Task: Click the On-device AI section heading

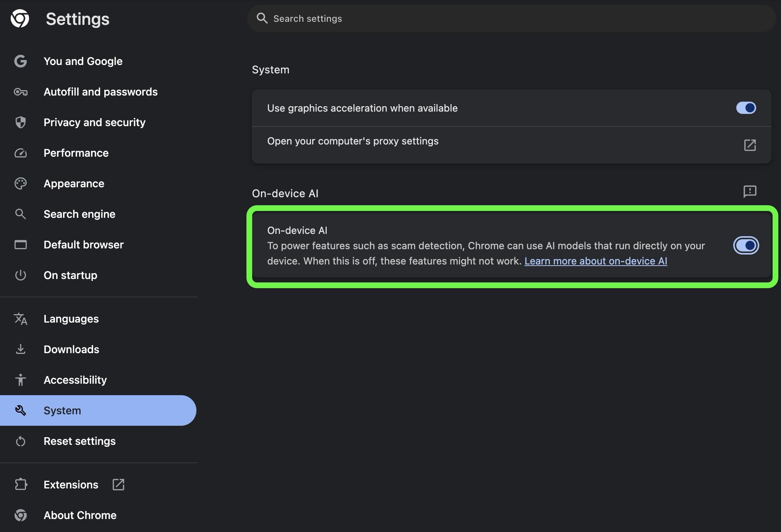Action: click(x=285, y=193)
